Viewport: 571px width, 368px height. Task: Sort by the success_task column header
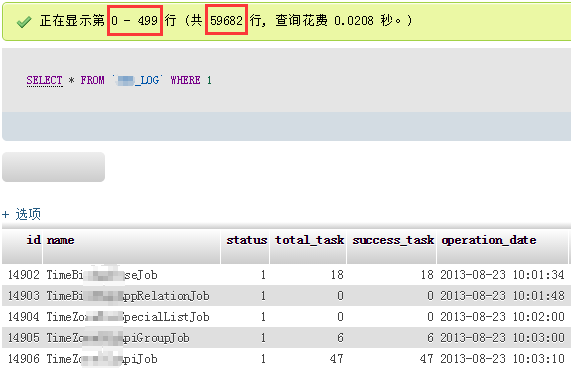point(393,240)
